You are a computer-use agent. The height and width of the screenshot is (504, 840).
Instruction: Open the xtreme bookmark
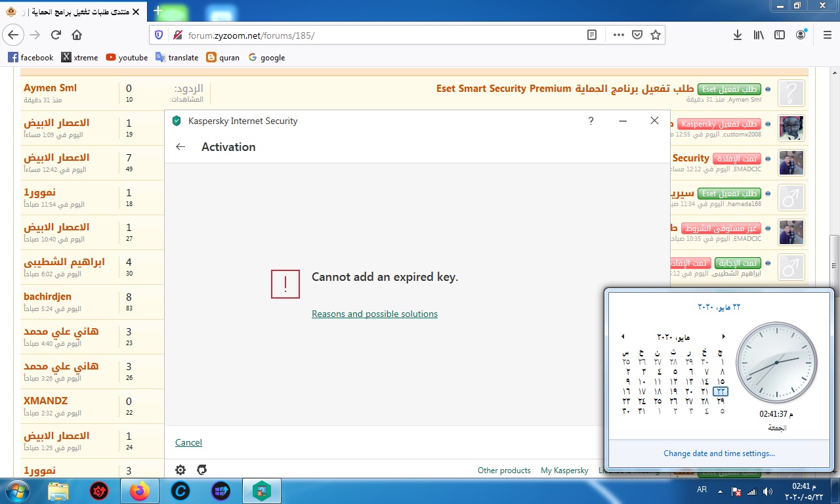[79, 58]
